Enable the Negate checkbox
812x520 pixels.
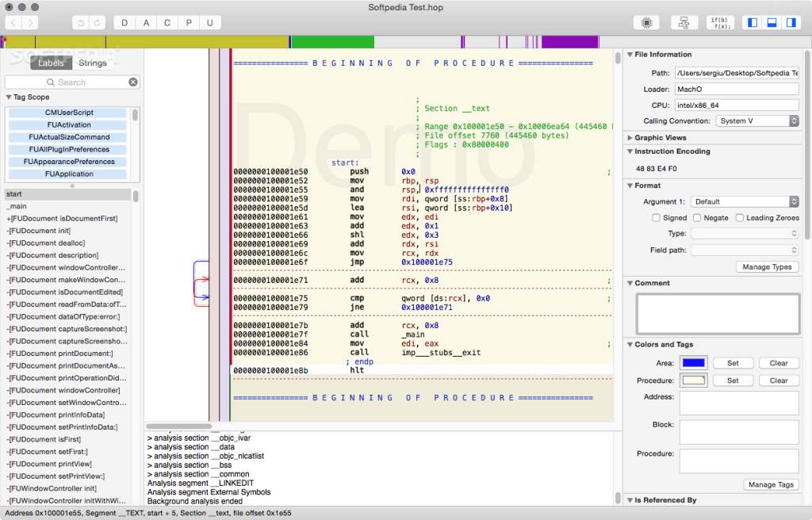coord(697,218)
